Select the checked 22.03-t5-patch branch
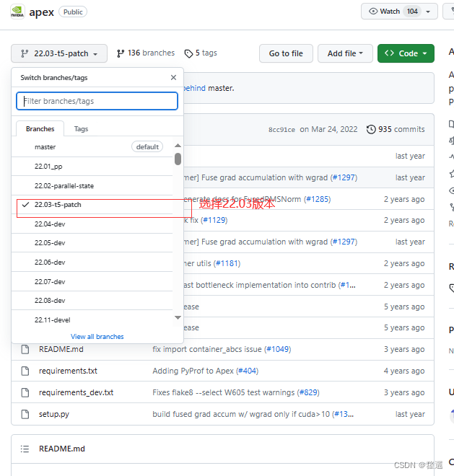454x476 pixels. tap(92, 205)
